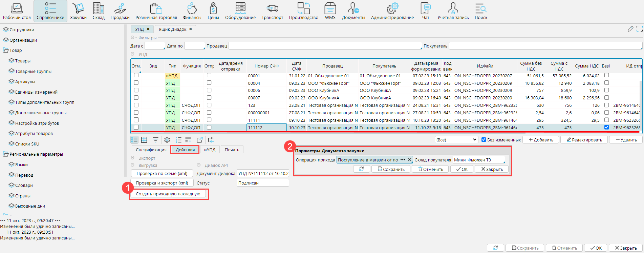Open the Транспорт truck module
Screen dimensions: 644x253
pyautogui.click(x=272, y=11)
